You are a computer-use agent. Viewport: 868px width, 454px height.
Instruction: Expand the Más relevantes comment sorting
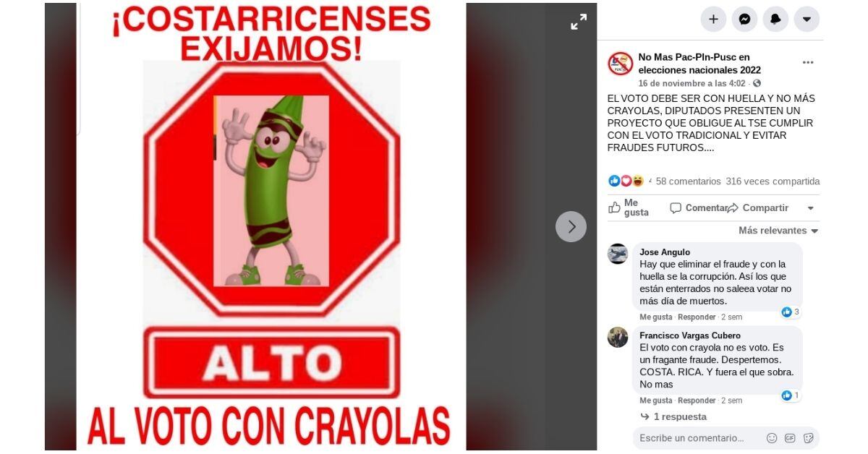[778, 231]
